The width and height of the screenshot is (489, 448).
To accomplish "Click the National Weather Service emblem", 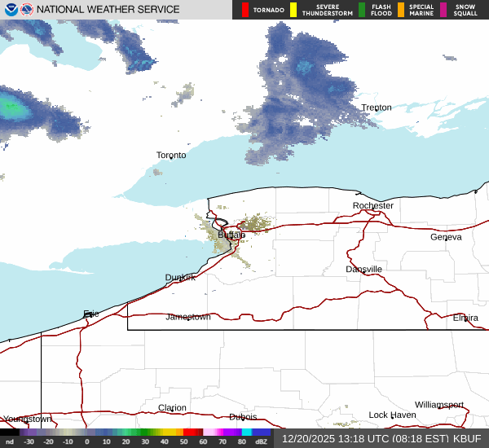I will pyautogui.click(x=27, y=10).
